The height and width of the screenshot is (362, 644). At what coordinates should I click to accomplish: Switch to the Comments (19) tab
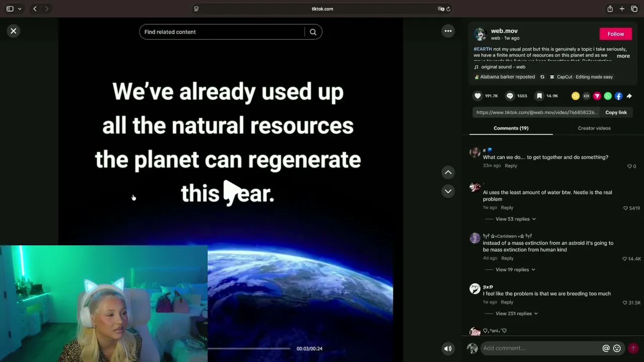click(511, 128)
